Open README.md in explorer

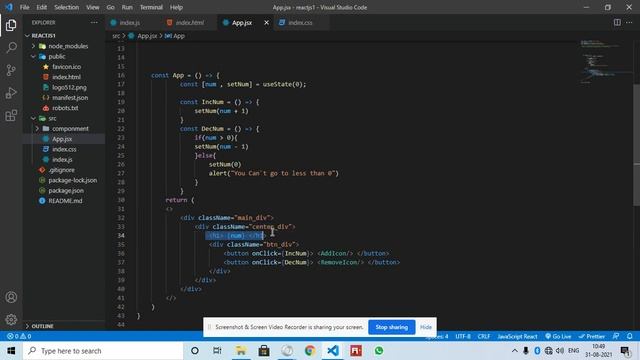click(65, 201)
